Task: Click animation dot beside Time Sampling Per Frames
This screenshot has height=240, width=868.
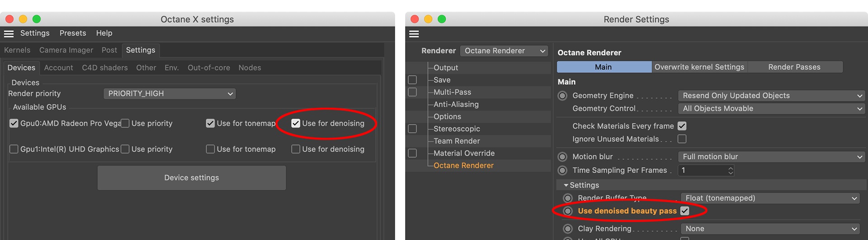Action: pyautogui.click(x=562, y=170)
